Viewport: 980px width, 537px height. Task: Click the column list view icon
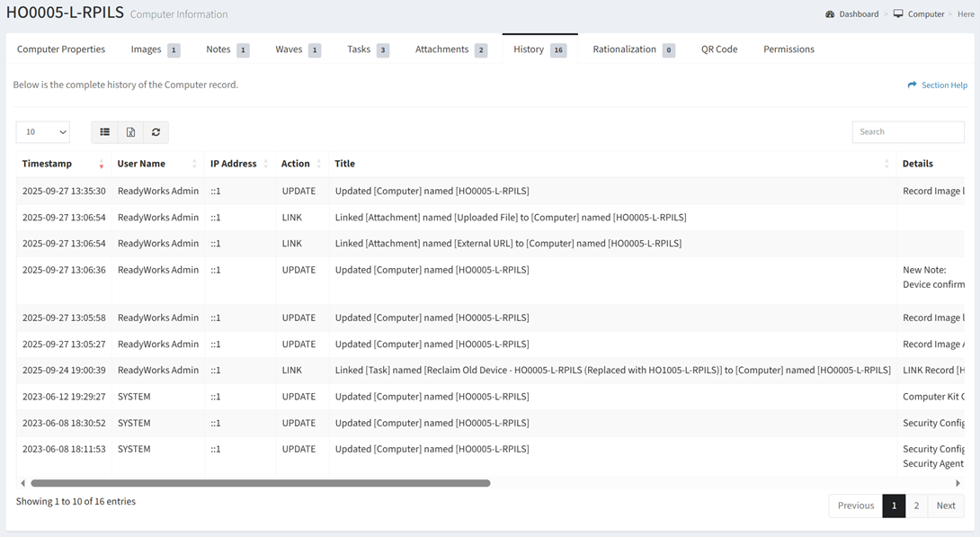click(x=105, y=132)
